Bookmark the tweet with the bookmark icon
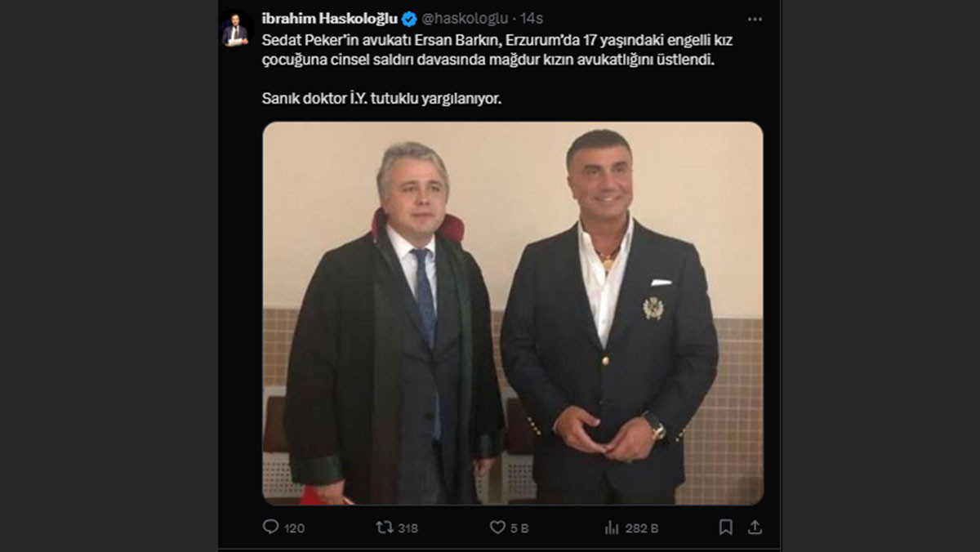 tap(725, 528)
